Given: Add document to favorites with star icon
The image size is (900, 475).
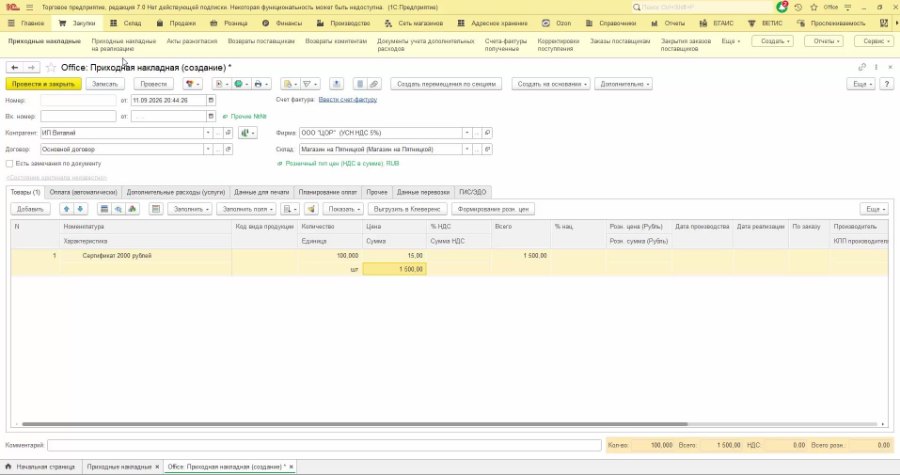Looking at the screenshot, I should (51, 68).
